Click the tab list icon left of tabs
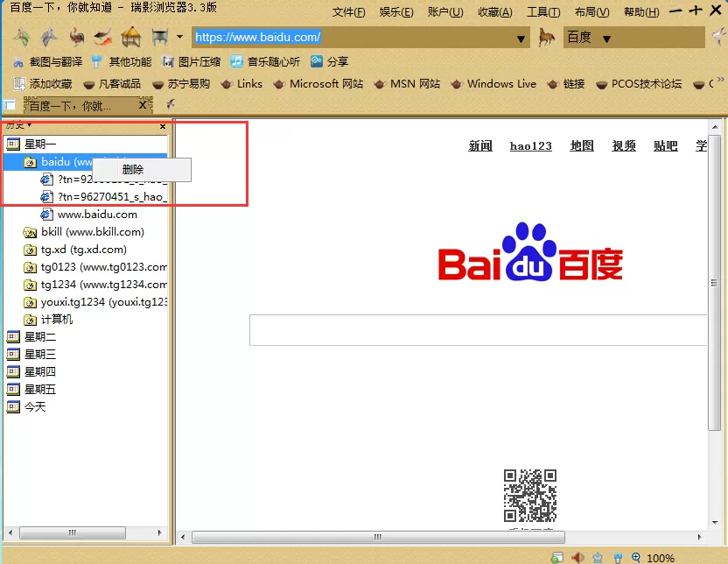 [10, 105]
